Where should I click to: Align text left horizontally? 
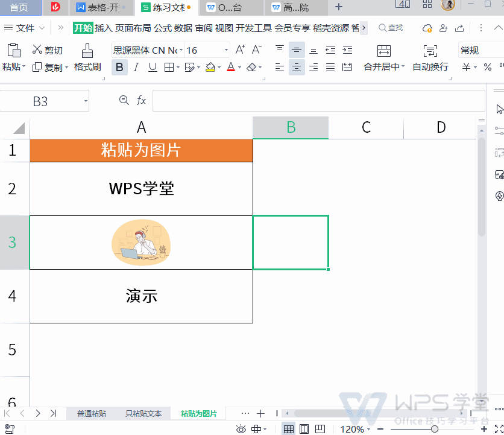click(280, 67)
